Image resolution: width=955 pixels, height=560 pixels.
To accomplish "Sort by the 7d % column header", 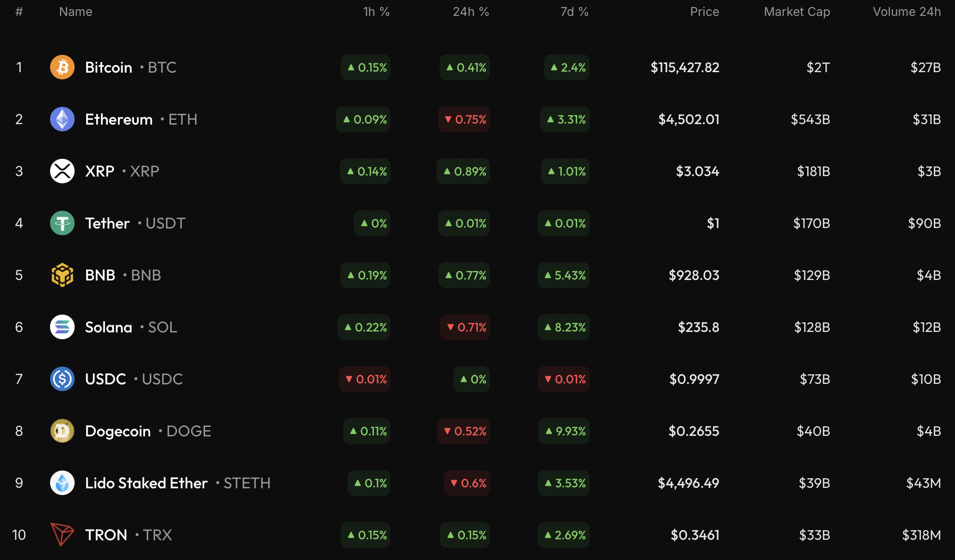I will tap(574, 12).
